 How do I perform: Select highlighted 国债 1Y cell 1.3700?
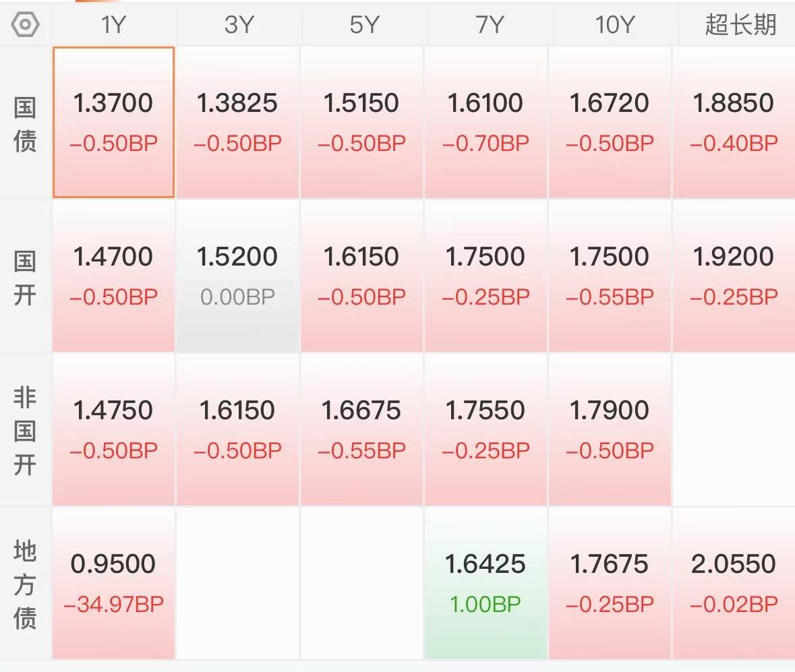pyautogui.click(x=113, y=122)
